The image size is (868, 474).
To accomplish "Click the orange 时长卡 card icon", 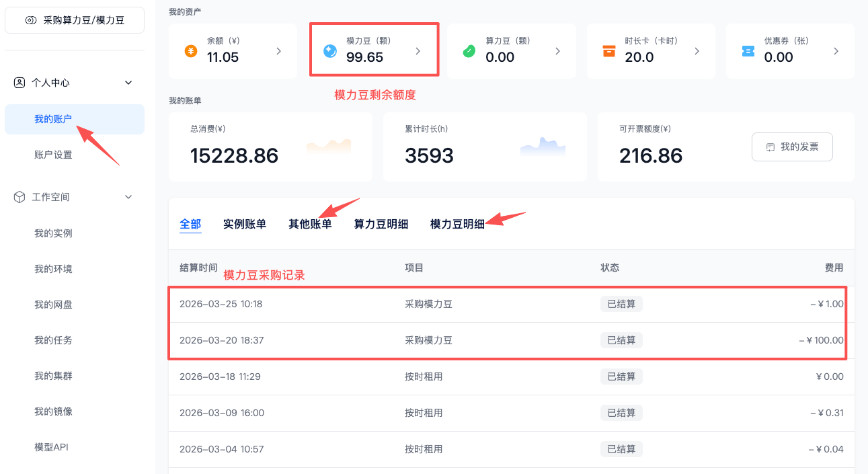I will [608, 51].
